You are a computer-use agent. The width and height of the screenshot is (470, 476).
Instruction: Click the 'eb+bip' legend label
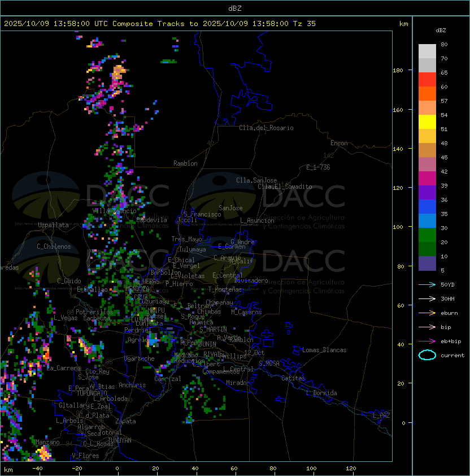tap(451, 341)
